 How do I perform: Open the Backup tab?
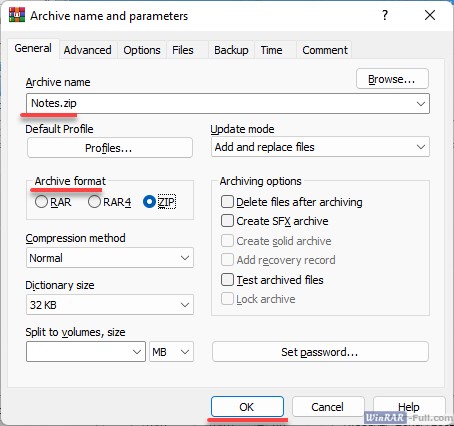(x=231, y=50)
